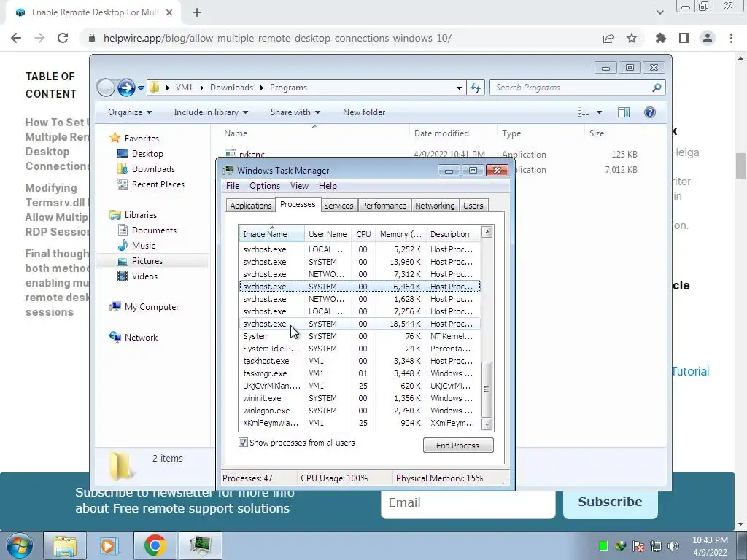The height and width of the screenshot is (560, 747).
Task: Open Chrome taskbar icon
Action: click(155, 545)
